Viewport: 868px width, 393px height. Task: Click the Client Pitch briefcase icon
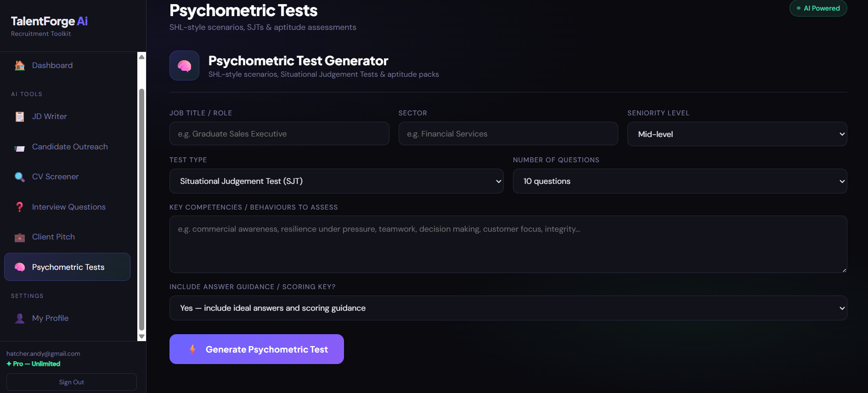[20, 238]
